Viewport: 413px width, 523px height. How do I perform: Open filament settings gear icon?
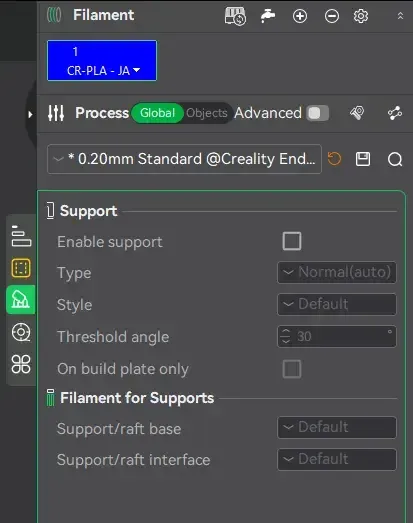[361, 16]
